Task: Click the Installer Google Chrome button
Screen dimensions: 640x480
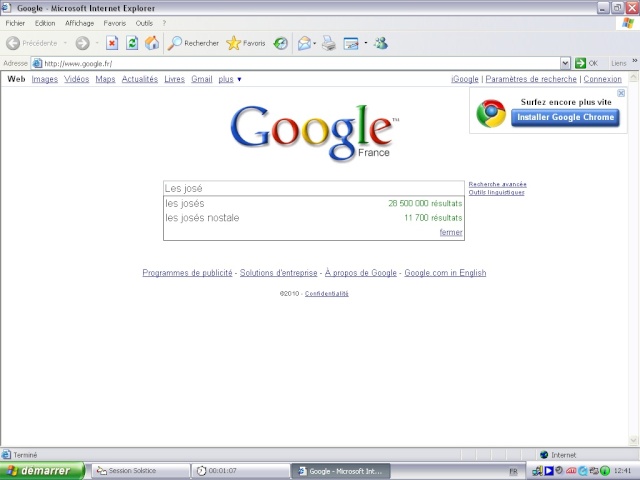Action: point(565,118)
